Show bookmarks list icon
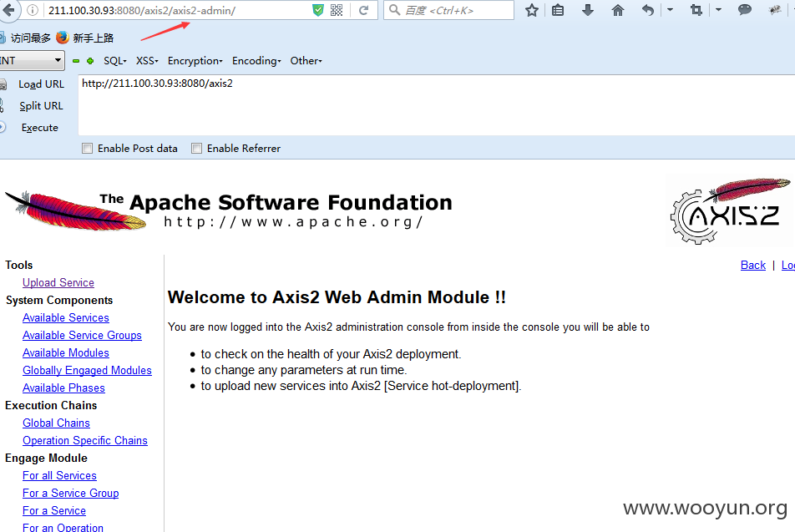The image size is (795, 532). point(558,10)
